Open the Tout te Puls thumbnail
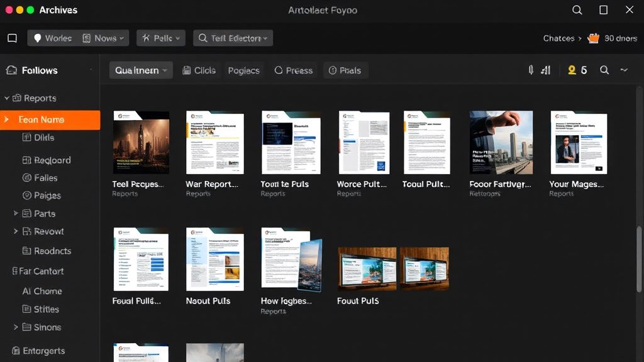This screenshot has width=644, height=362. pos(291,143)
